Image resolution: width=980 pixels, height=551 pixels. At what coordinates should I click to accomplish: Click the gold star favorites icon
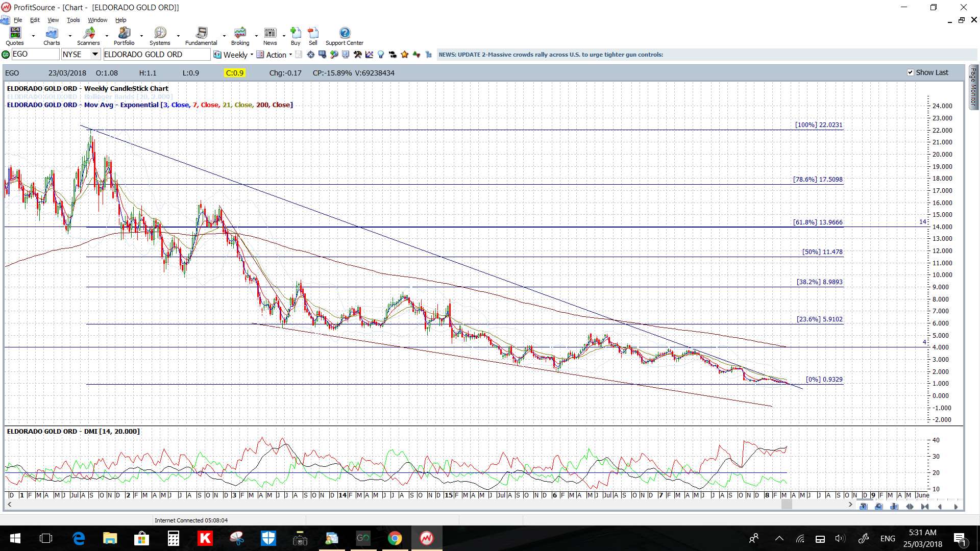(x=404, y=55)
